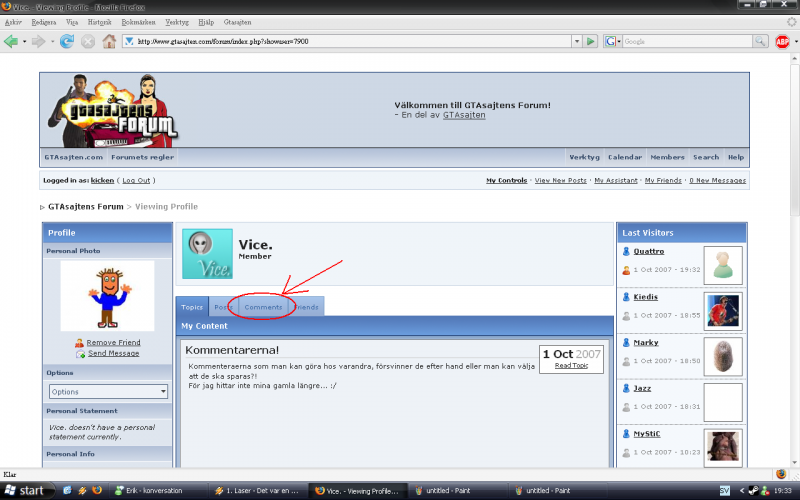
Task: Click the user icon next to Kiedis
Action: tap(626, 297)
